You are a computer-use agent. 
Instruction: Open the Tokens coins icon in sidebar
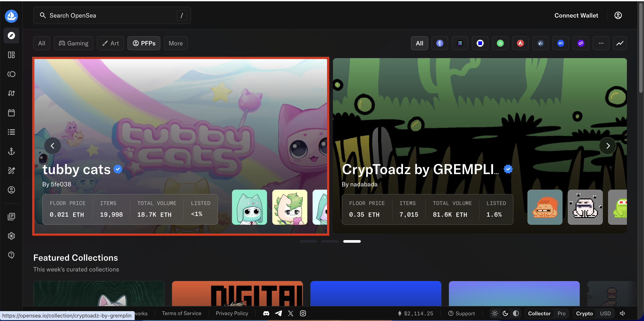(x=11, y=74)
